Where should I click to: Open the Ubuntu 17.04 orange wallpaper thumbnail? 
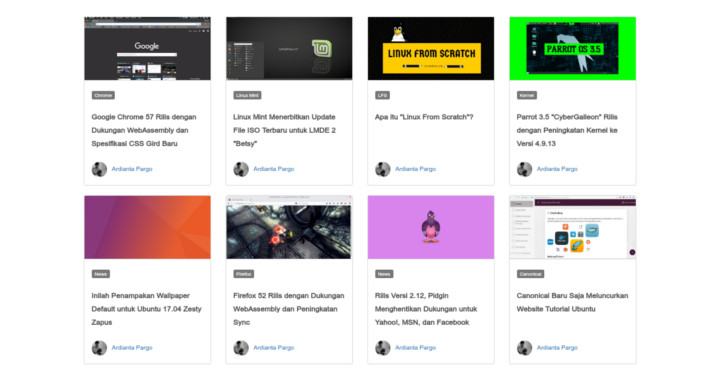(147, 227)
